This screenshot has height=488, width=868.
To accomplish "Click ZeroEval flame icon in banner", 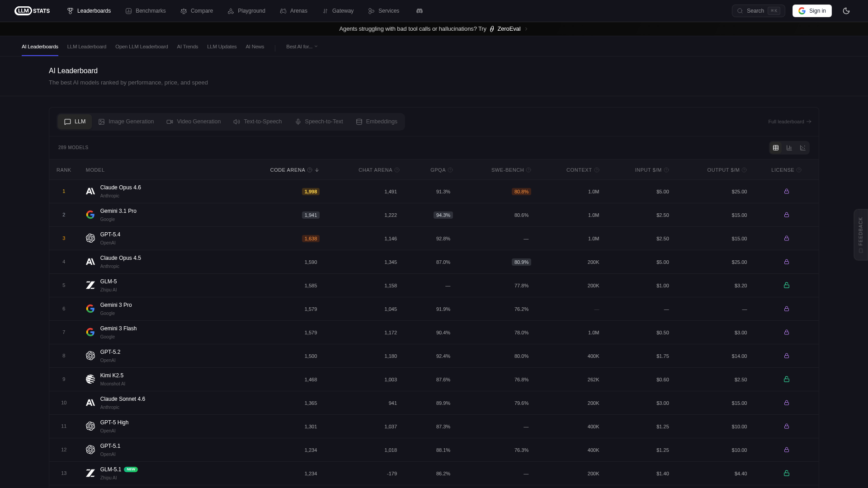I will click(x=492, y=29).
